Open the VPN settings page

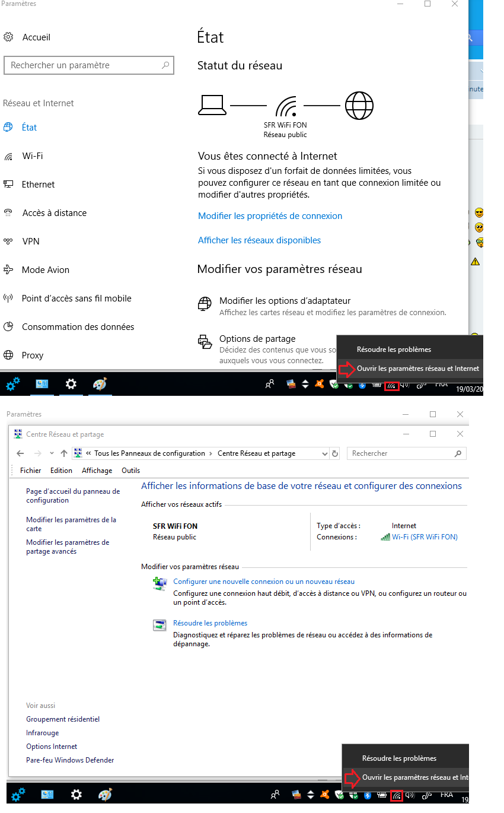click(x=31, y=242)
